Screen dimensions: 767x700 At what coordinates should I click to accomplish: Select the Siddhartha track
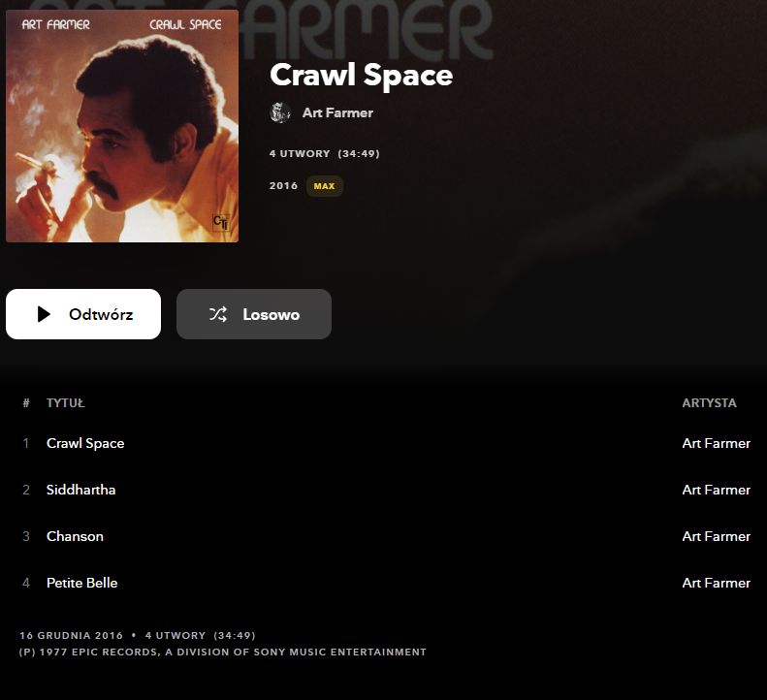tap(80, 490)
